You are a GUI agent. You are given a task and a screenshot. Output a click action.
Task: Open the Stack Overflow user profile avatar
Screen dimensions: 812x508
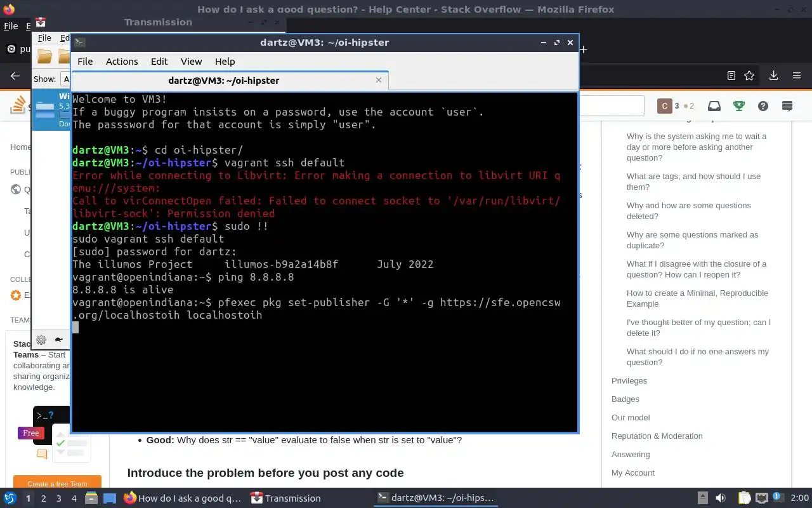pyautogui.click(x=664, y=106)
